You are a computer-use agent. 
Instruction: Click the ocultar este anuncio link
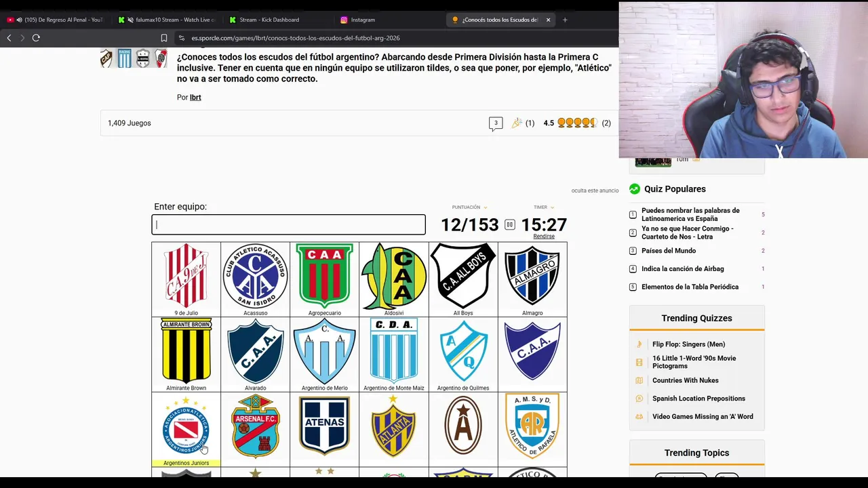[595, 190]
